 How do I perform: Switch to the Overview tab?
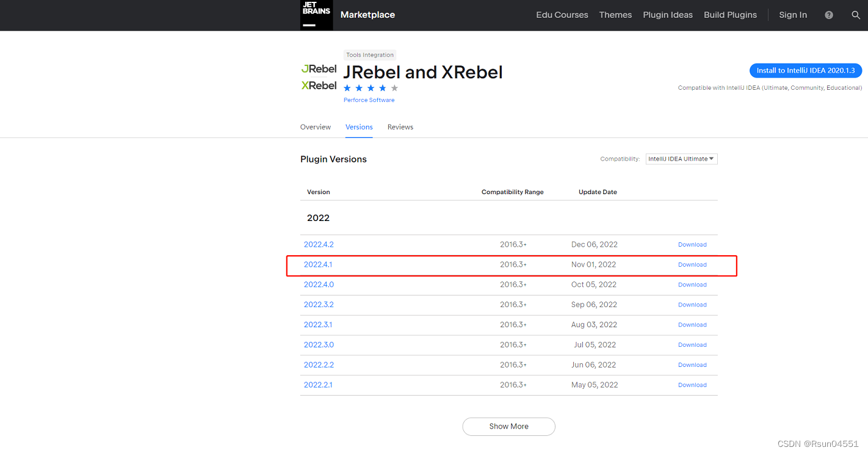[x=316, y=127]
